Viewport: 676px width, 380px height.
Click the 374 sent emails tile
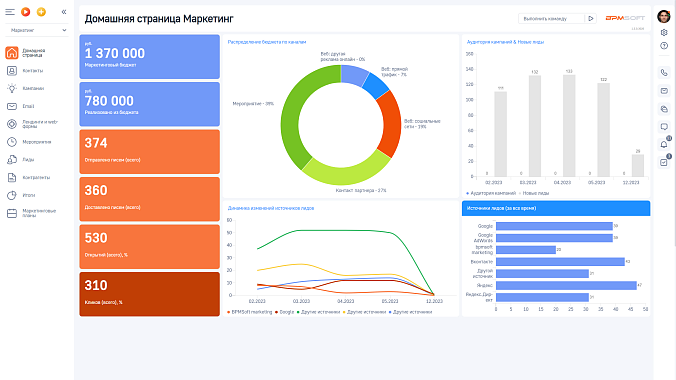(x=150, y=151)
